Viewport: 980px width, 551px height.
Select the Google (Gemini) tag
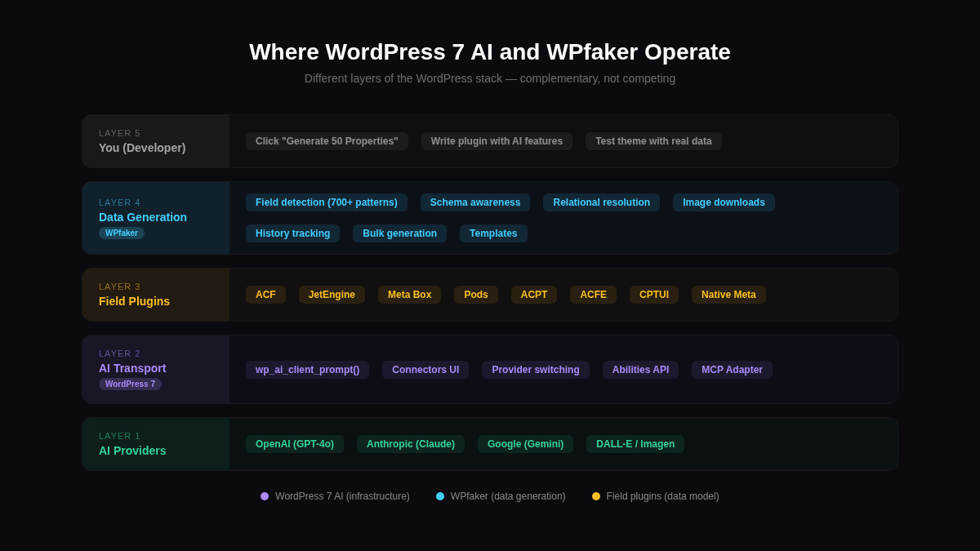point(525,444)
